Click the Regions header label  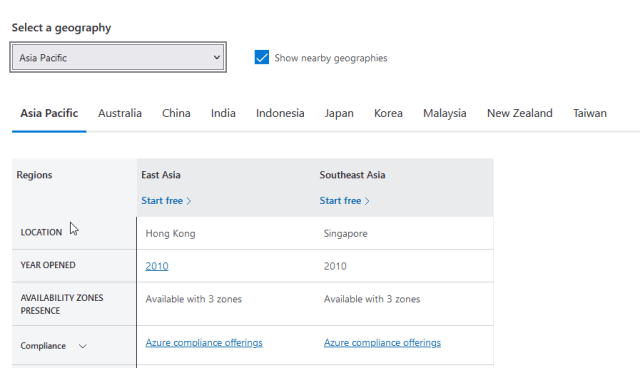coord(34,175)
